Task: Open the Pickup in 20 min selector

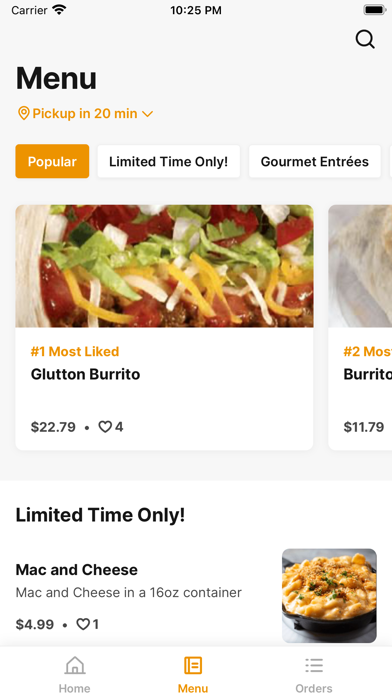Action: 85,113
